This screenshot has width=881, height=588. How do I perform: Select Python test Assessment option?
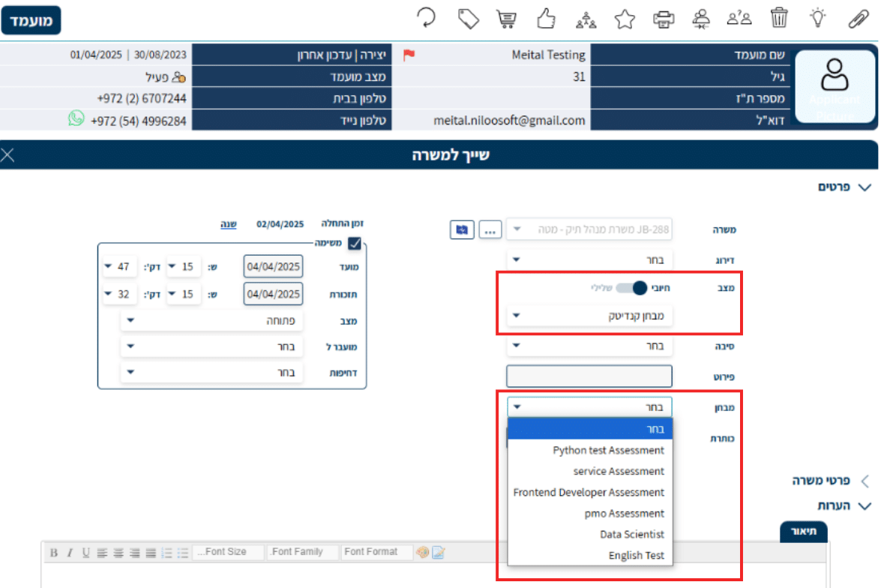pyautogui.click(x=590, y=450)
